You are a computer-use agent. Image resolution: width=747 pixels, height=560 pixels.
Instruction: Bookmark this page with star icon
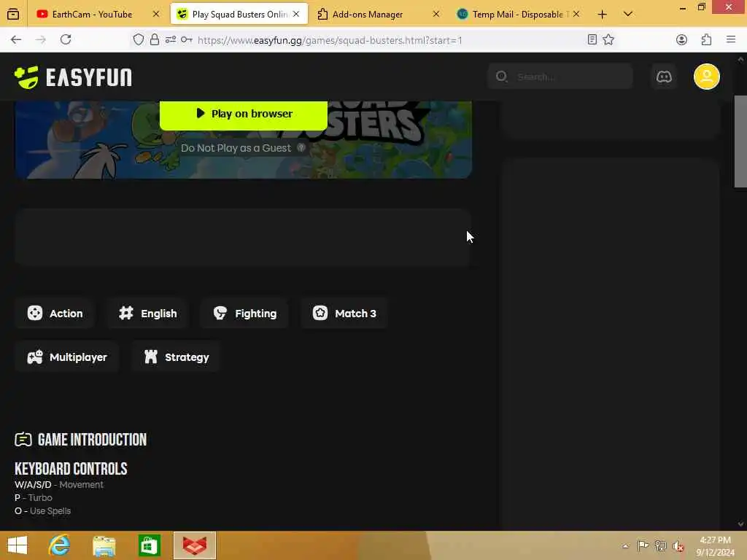point(608,39)
